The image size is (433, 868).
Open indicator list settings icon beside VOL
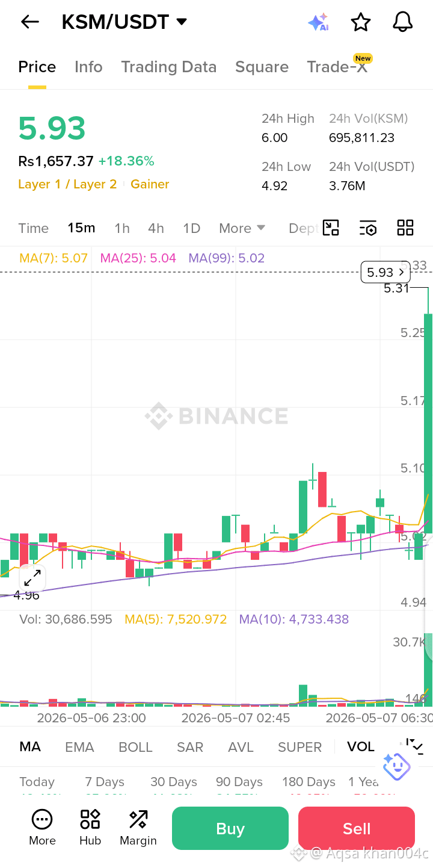(x=414, y=746)
